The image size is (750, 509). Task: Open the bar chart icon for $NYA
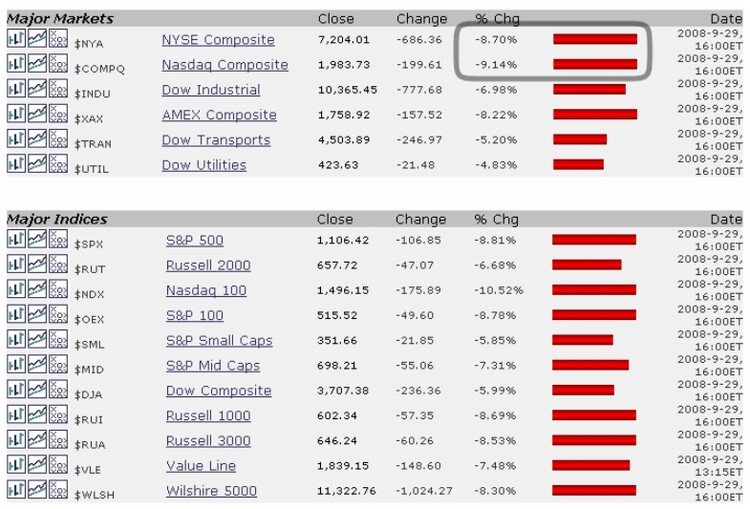point(16,38)
